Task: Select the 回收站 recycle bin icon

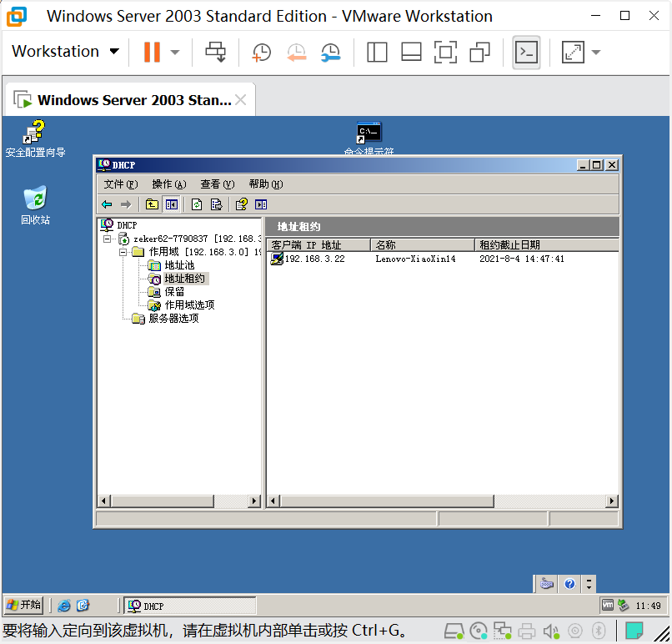Action: click(35, 205)
